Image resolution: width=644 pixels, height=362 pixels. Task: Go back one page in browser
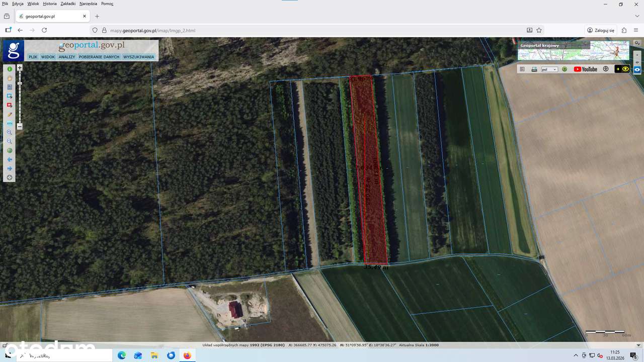pos(20,30)
